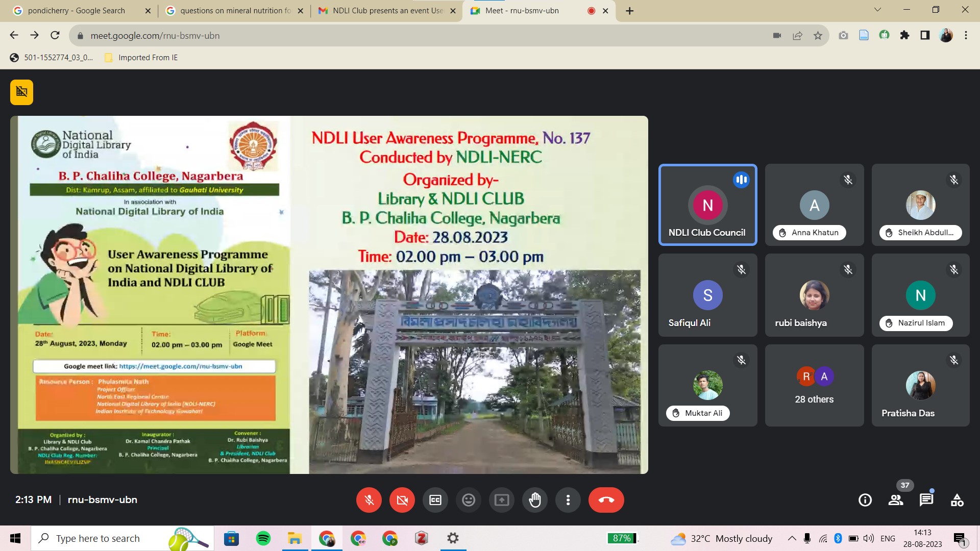Image resolution: width=980 pixels, height=551 pixels.
Task: Open green robot extension icon
Action: click(884, 35)
